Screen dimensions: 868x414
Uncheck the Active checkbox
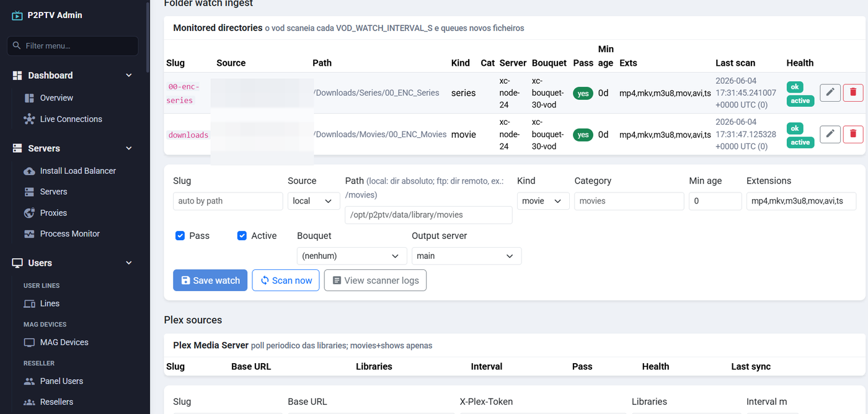[x=242, y=236]
